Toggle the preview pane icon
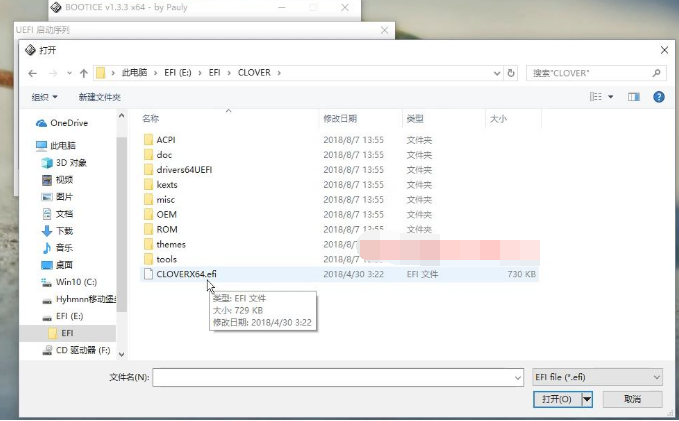Image resolution: width=679 pixels, height=421 pixels. (x=633, y=97)
